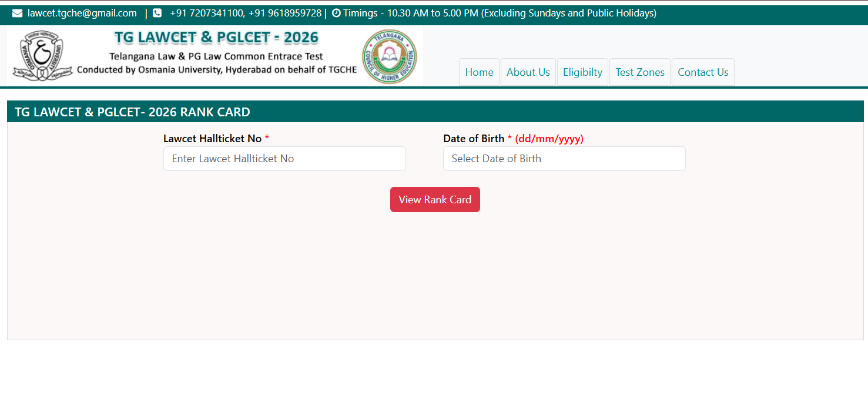The width and height of the screenshot is (868, 396).
Task: Click the clock icon before Timings
Action: pos(336,13)
